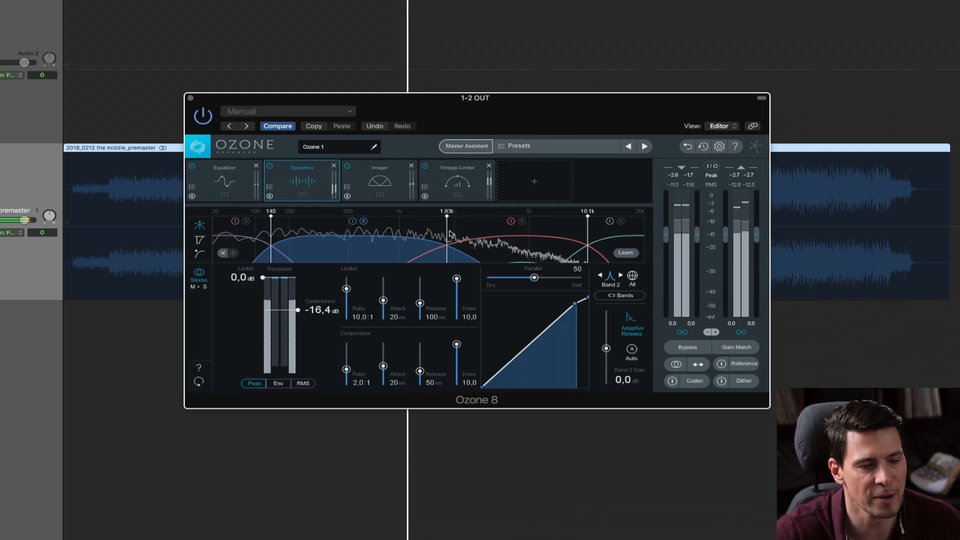Toggle Imager module power
Viewport: 960px width, 540px height.
tap(347, 166)
